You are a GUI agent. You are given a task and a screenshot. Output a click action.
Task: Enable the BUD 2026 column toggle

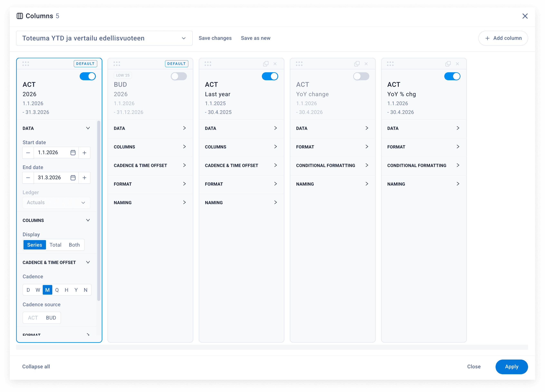tap(179, 76)
